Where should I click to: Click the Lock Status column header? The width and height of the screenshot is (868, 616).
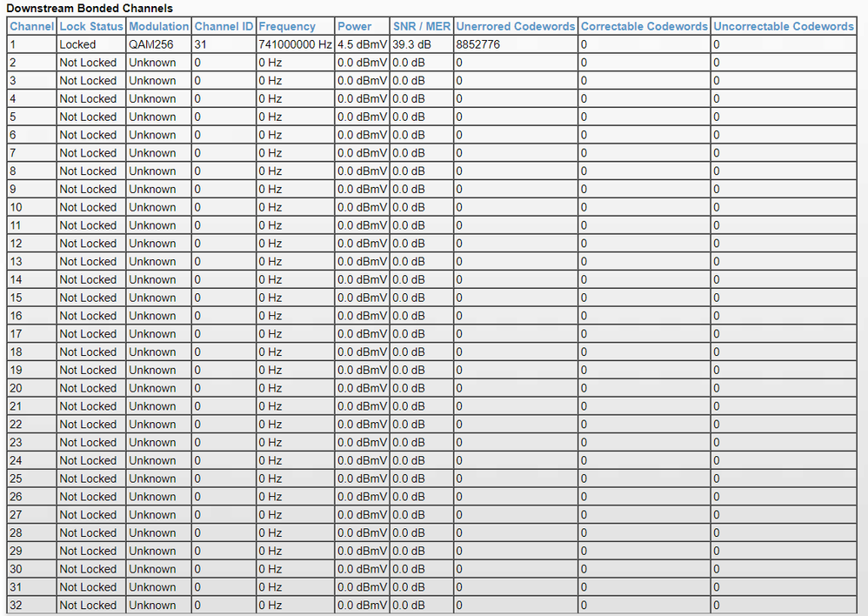click(91, 26)
